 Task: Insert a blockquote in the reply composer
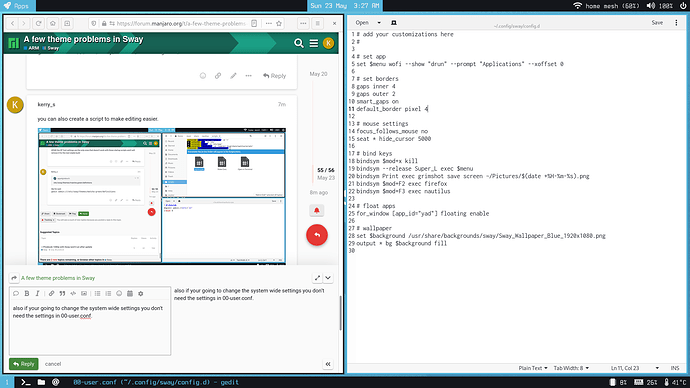coord(62,293)
